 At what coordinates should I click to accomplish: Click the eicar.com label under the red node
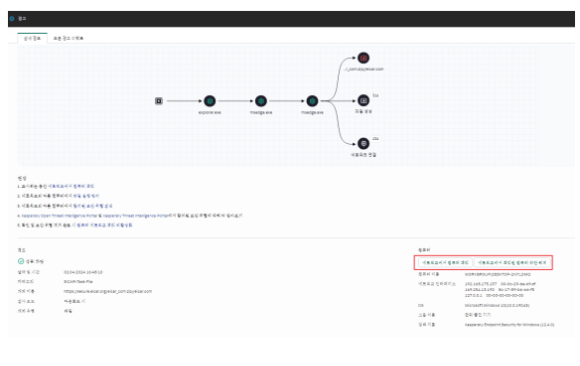364,69
